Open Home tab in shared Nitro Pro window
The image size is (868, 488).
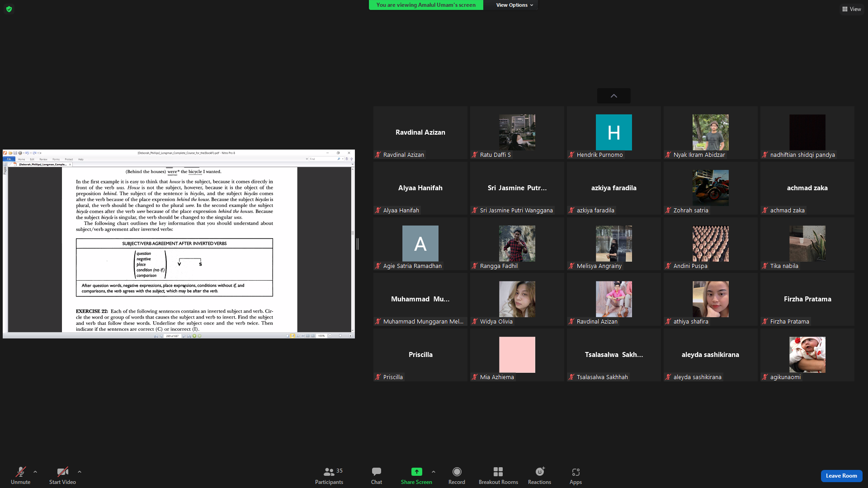(x=21, y=159)
